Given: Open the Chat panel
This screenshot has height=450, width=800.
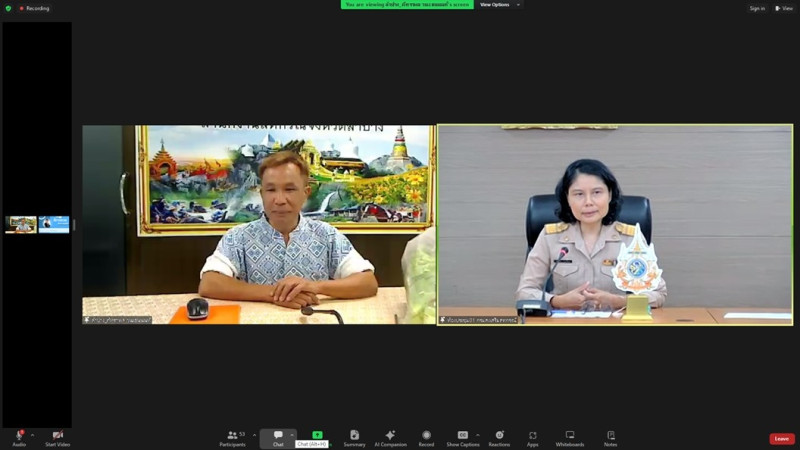Looking at the screenshot, I should [x=278, y=437].
